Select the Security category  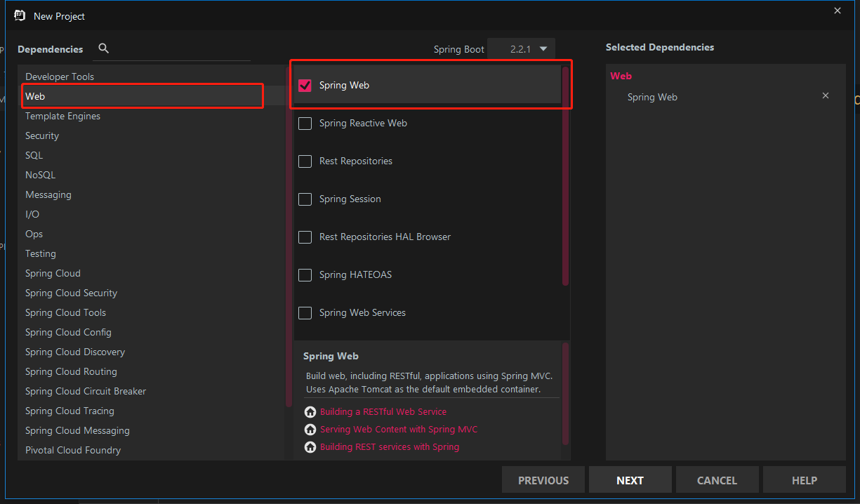point(42,136)
